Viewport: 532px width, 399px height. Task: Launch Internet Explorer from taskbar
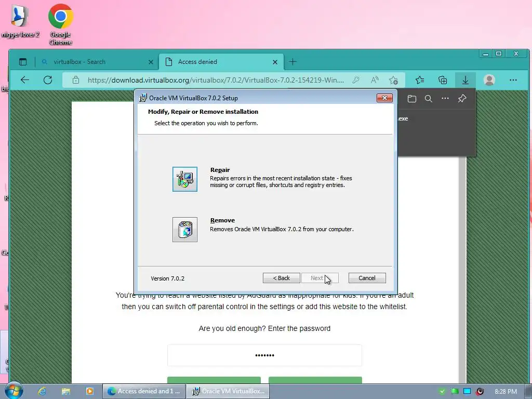(x=42, y=391)
